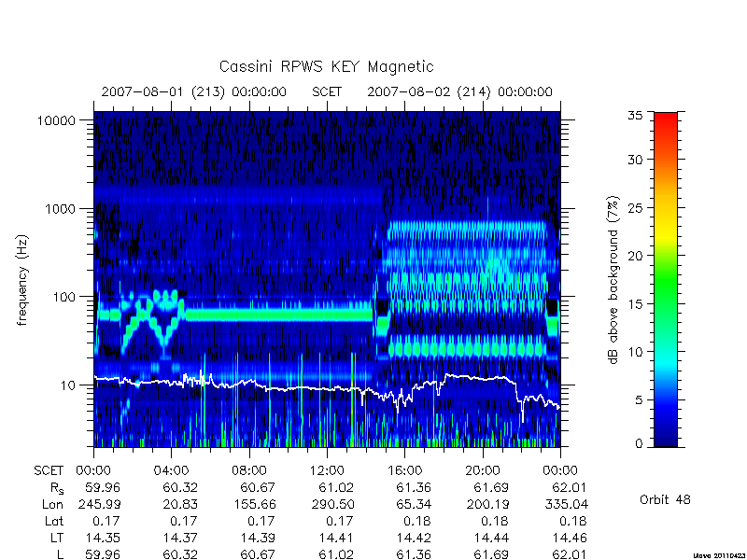Click the 'LT' row label
Screen dimensions: 747x560
pos(57,538)
